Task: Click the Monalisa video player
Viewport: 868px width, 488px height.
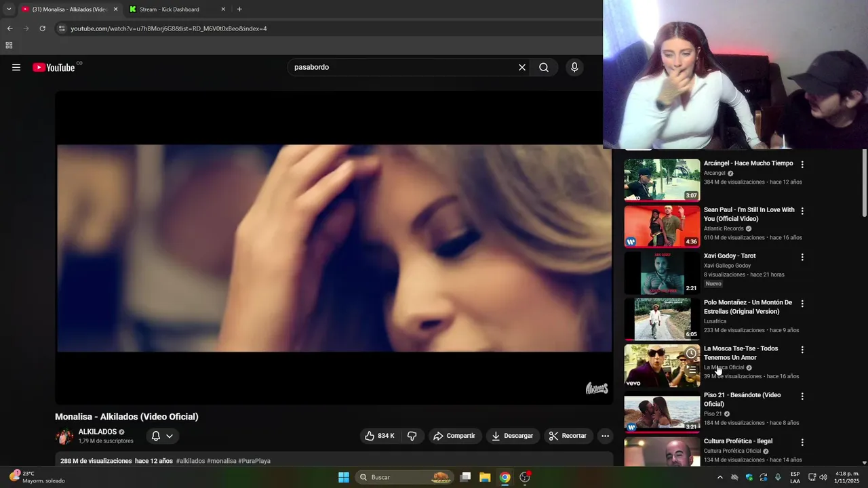Action: tap(334, 248)
